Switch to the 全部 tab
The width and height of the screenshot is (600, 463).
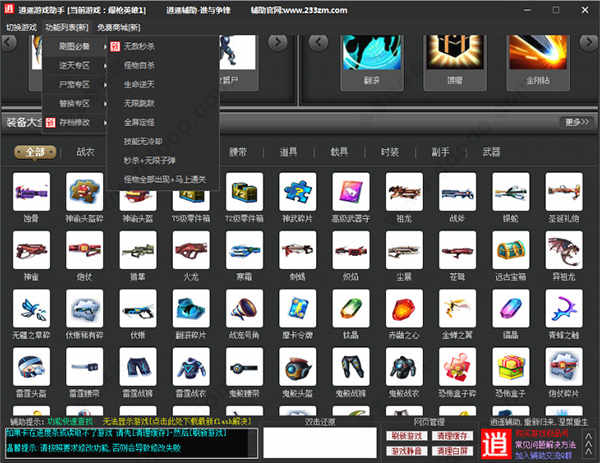(x=35, y=152)
